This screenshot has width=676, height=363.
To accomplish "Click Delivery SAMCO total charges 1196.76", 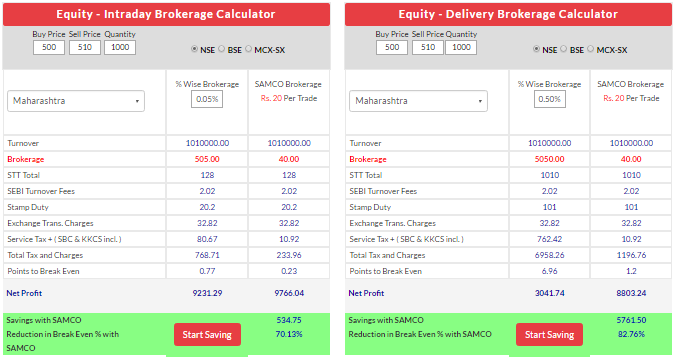I will 631,255.
